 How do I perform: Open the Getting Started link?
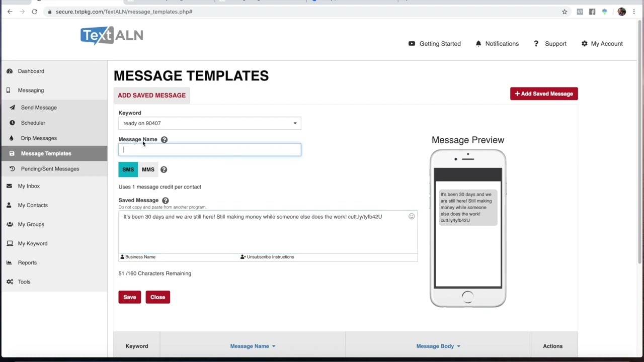440,44
